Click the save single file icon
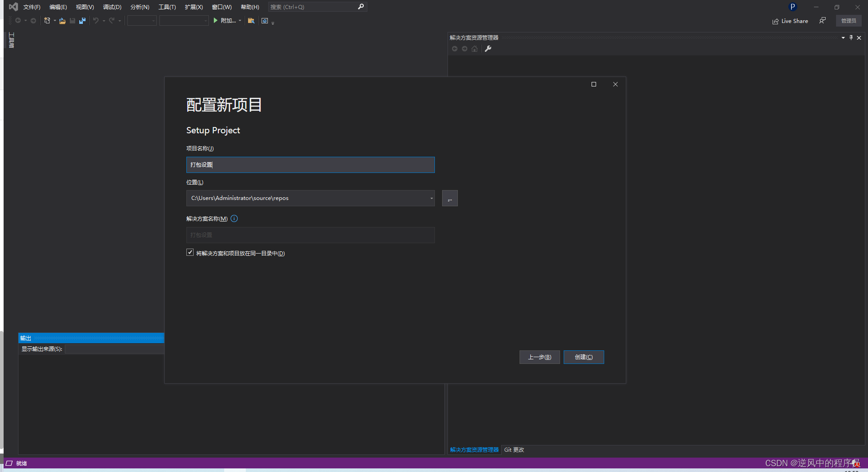Image resolution: width=868 pixels, height=472 pixels. click(x=72, y=21)
